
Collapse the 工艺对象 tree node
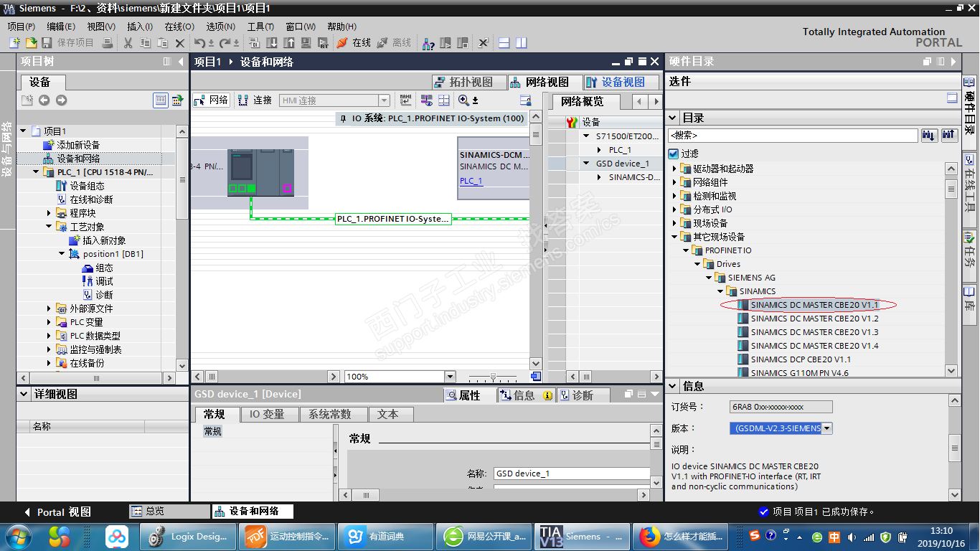[x=50, y=227]
